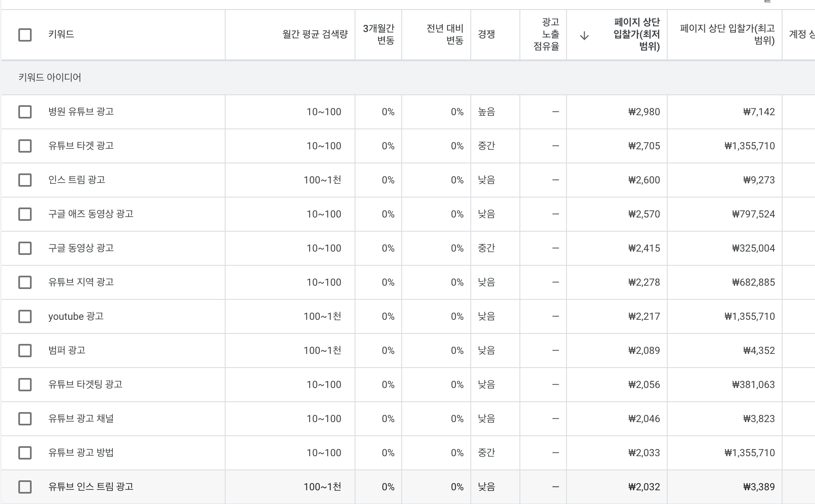
Task: Select checkbox for 유튜브 타겟 광고
Action: point(25,146)
